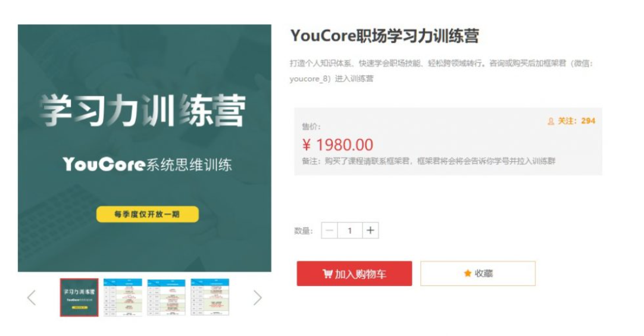Show previous thumbnail with left arrow
The width and height of the screenshot is (644, 336).
32,298
